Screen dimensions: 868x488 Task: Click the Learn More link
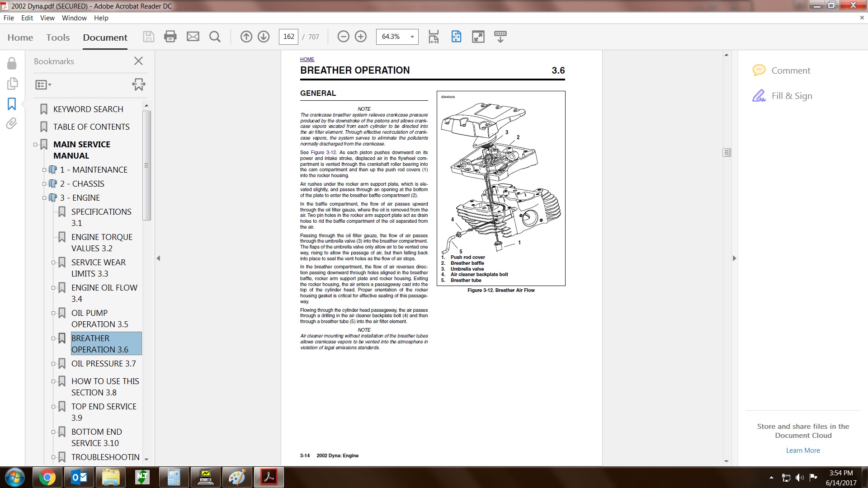pyautogui.click(x=802, y=450)
